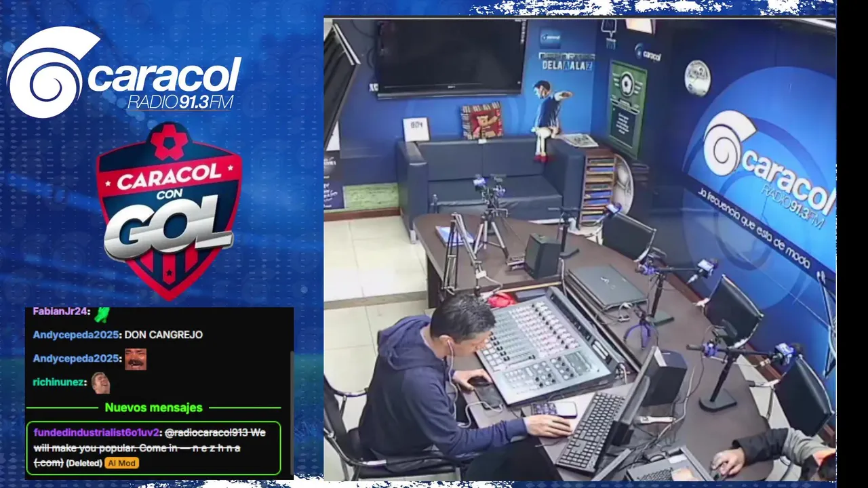
Task: Click the Caracol con Gol shield logo
Action: (x=169, y=210)
